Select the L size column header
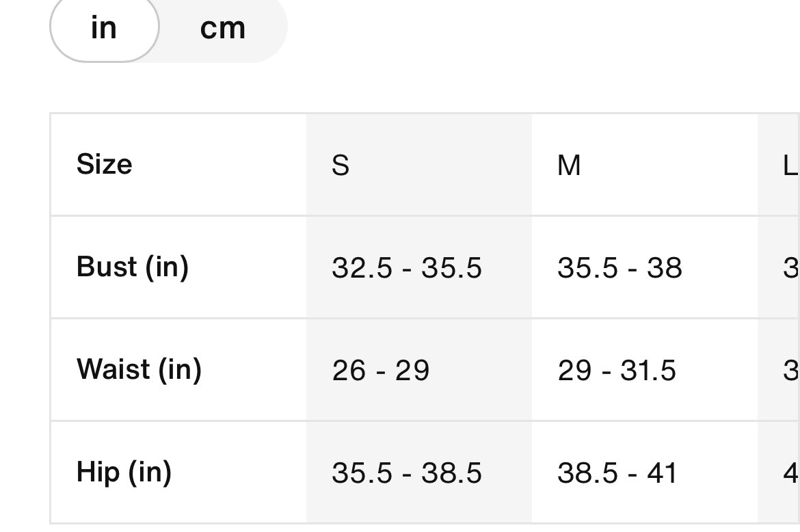 789,165
